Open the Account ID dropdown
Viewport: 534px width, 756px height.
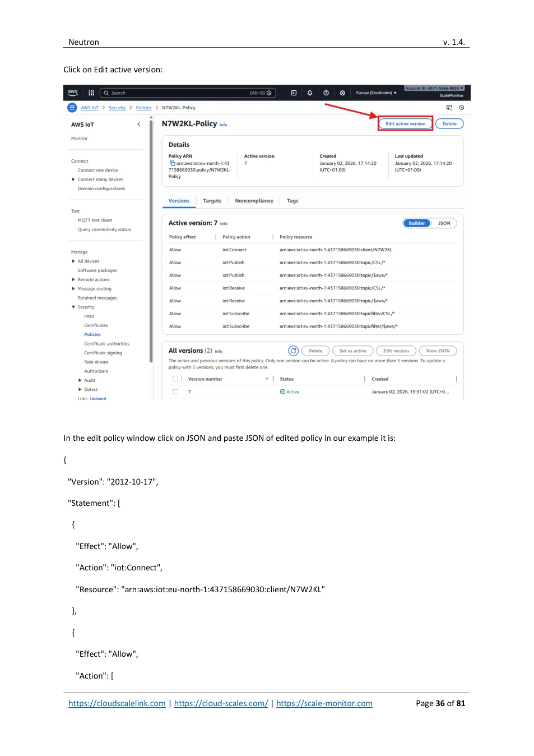pos(435,89)
